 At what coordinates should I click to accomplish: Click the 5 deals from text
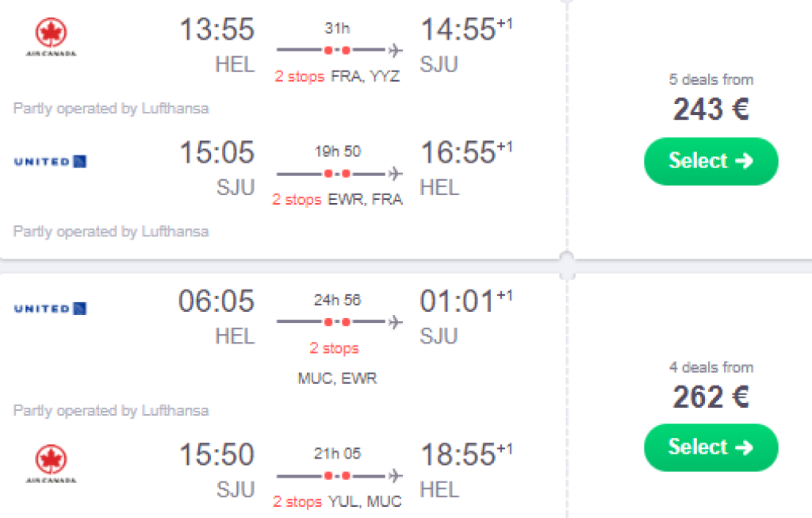click(710, 79)
